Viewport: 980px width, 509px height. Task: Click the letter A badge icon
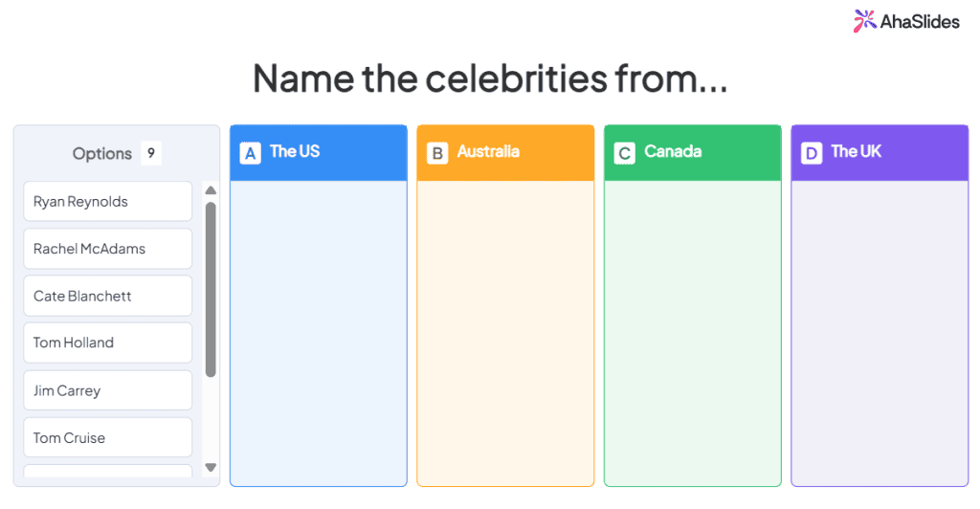click(x=250, y=153)
